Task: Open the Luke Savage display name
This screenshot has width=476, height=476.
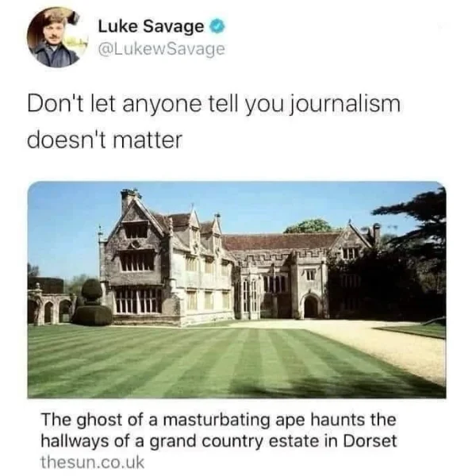Action: tap(151, 26)
